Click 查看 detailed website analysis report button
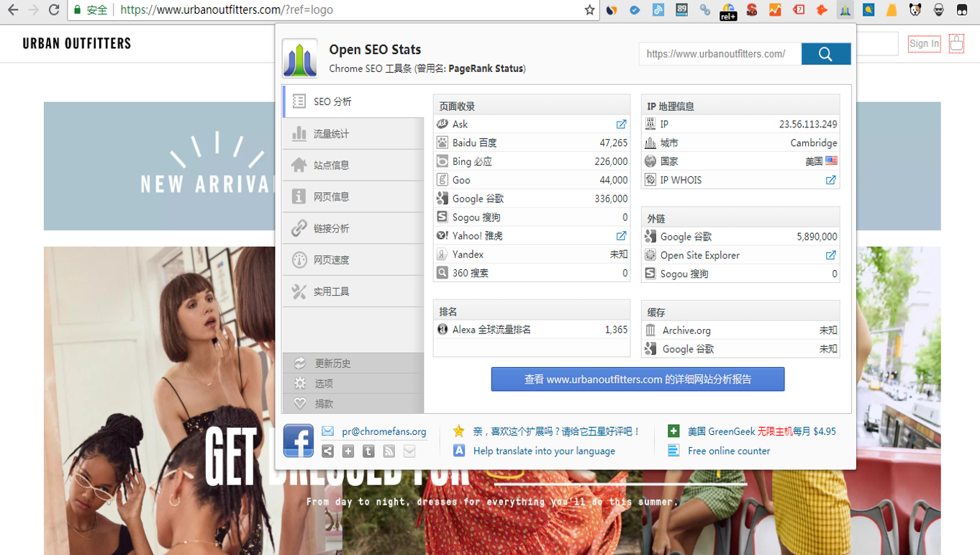Image resolution: width=980 pixels, height=555 pixels. point(638,379)
